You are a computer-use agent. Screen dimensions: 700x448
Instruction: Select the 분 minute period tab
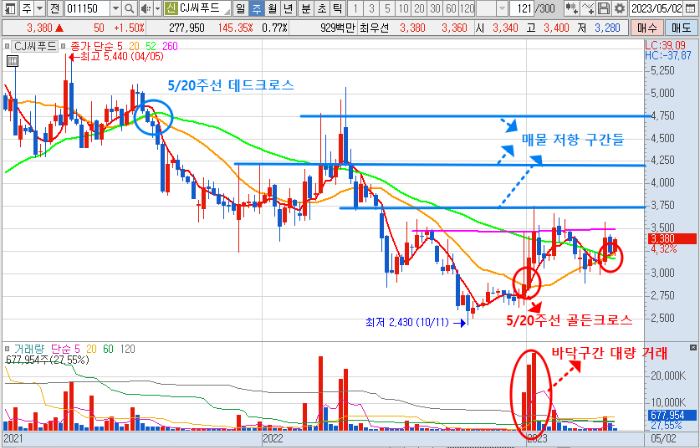306,8
